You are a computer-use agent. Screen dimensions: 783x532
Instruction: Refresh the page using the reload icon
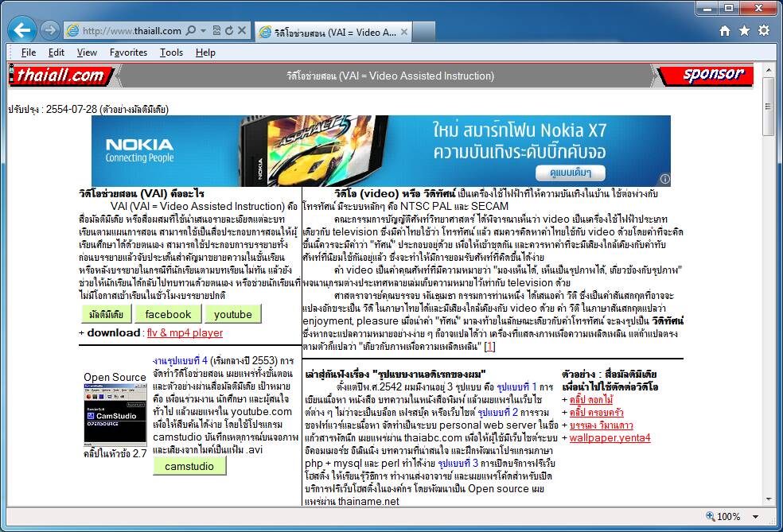(229, 31)
